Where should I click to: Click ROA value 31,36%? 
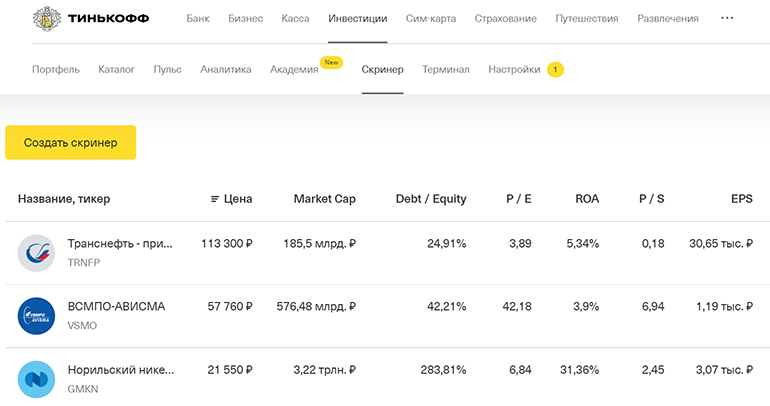tap(579, 370)
